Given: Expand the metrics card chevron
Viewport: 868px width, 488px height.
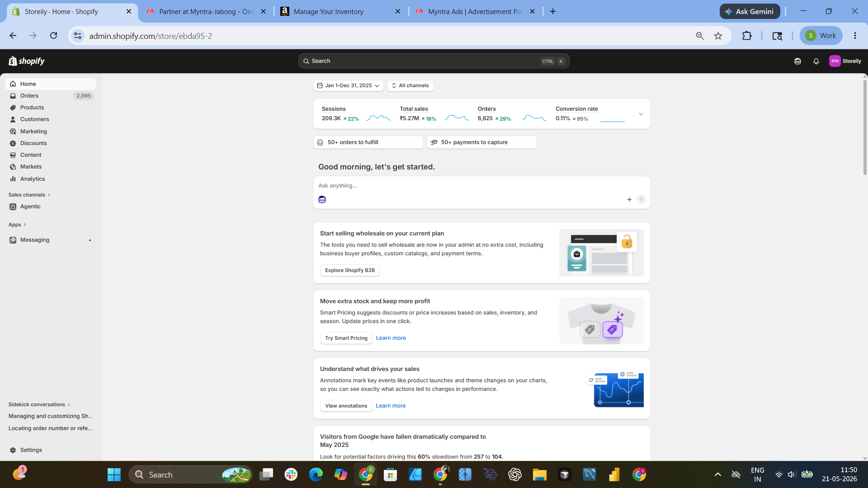Looking at the screenshot, I should click(x=641, y=114).
